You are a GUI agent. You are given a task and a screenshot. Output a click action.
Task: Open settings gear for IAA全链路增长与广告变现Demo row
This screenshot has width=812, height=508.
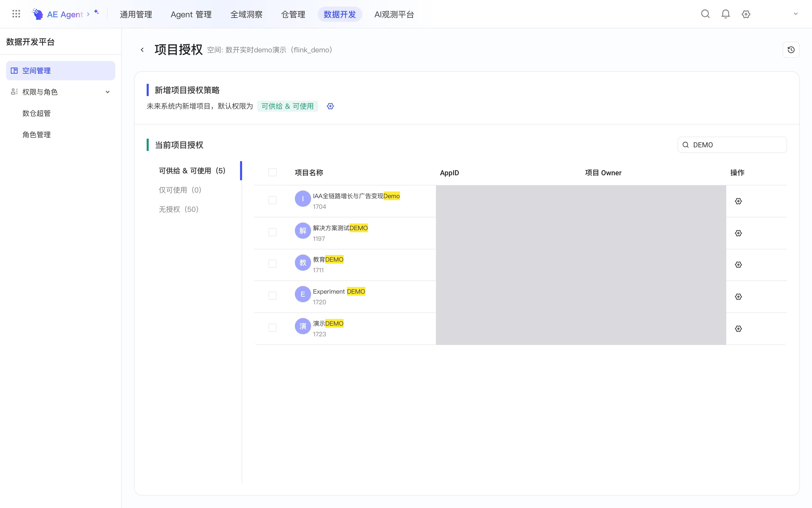pyautogui.click(x=738, y=201)
